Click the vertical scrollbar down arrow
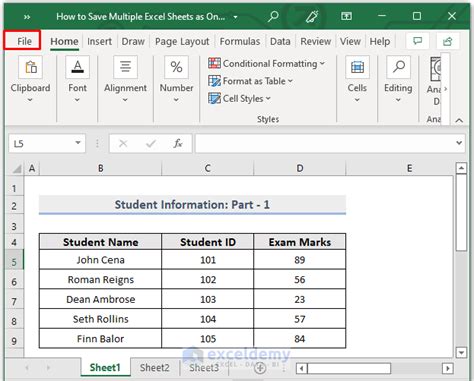Screen dimensions: 474x381 [461, 352]
